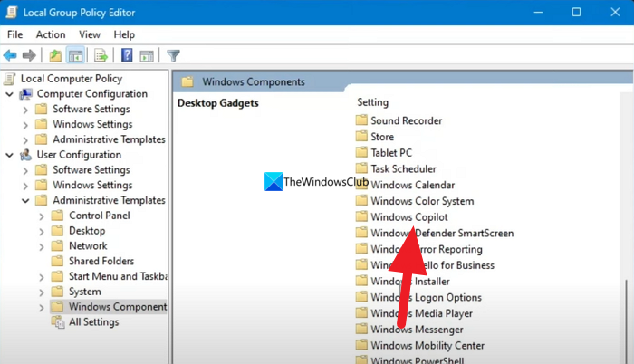Image resolution: width=634 pixels, height=364 pixels.
Task: Select Desktop in the tree
Action: 87,231
